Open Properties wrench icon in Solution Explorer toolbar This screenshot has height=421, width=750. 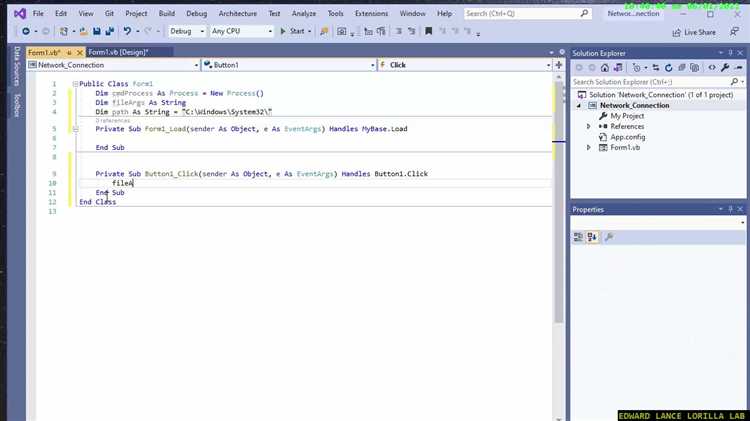pyautogui.click(x=725, y=68)
